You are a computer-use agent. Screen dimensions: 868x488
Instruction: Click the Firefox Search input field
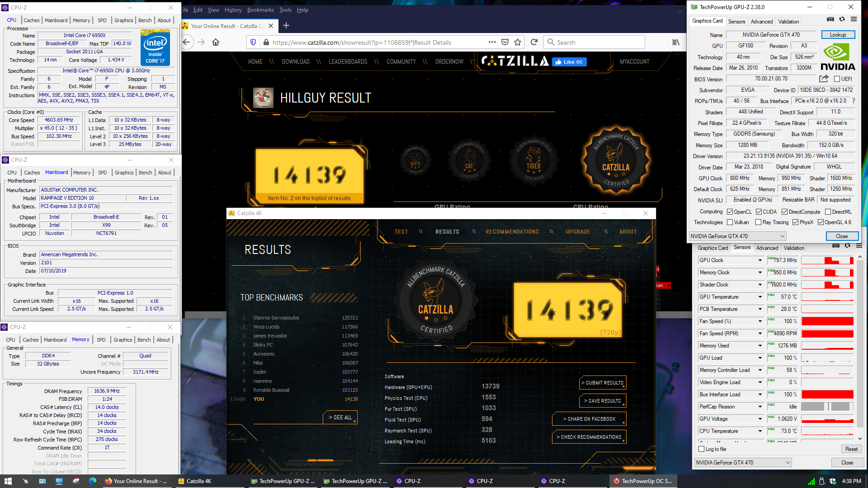click(x=594, y=42)
